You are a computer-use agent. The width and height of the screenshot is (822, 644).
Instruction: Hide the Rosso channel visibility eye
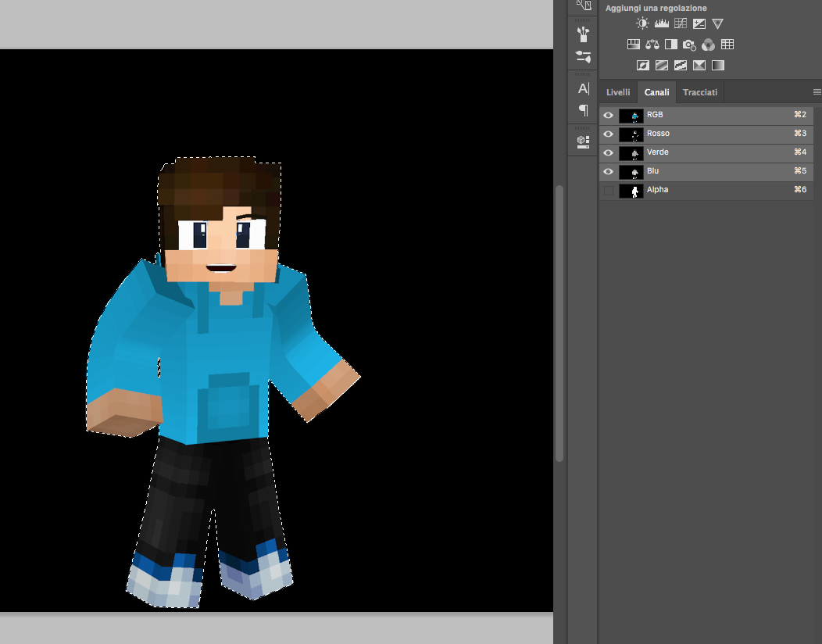tap(608, 134)
